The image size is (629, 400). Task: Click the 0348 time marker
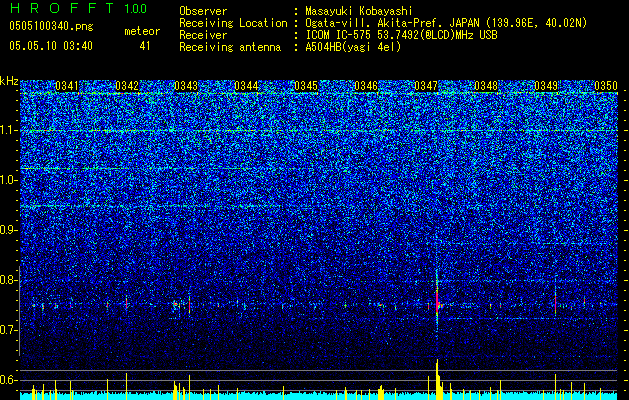coord(486,86)
